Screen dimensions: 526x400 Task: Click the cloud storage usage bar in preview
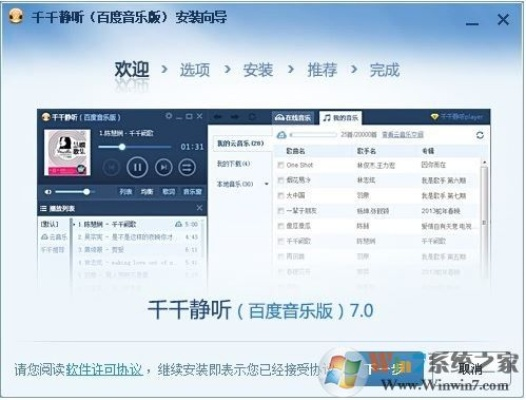313,135
